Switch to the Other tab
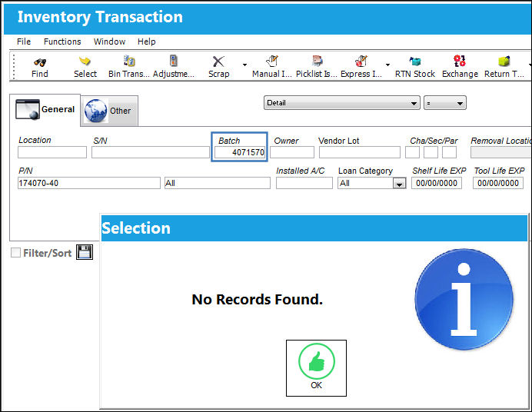Screen dimensions: 532x412 click(x=109, y=111)
